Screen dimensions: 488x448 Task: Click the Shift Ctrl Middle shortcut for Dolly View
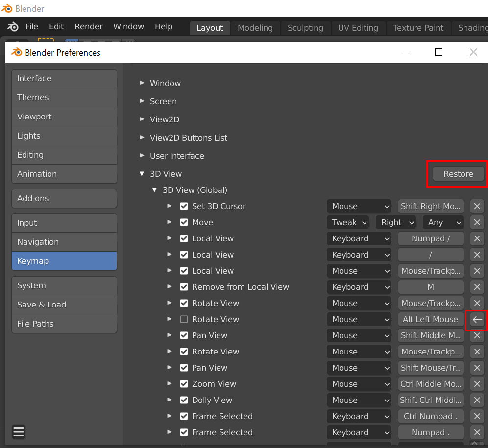tap(431, 401)
